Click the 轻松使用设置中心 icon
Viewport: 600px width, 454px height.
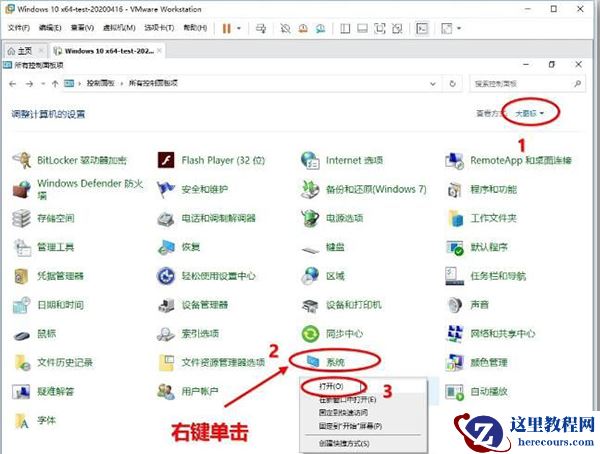tap(166, 276)
